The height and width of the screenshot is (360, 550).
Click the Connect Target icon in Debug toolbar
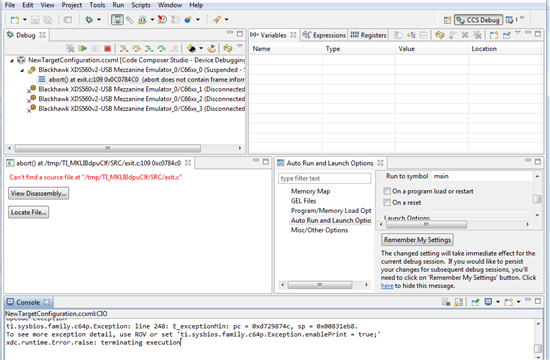pyautogui.click(x=70, y=48)
